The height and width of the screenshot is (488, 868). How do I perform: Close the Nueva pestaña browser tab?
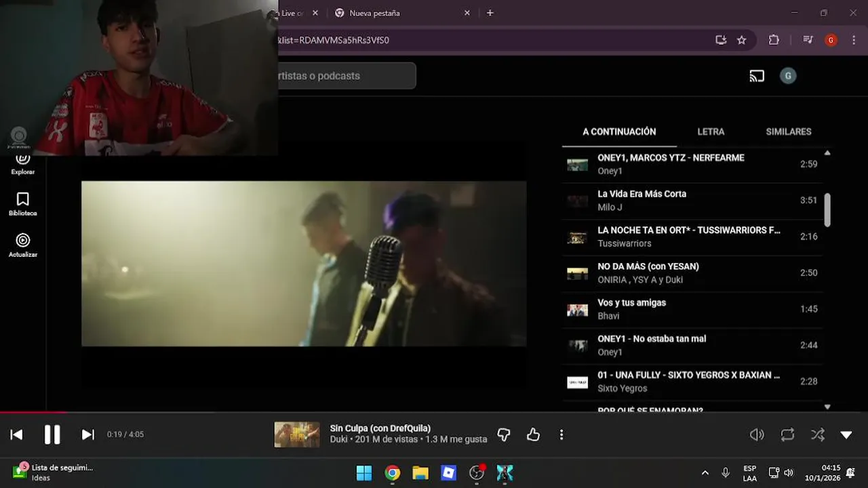point(467,13)
